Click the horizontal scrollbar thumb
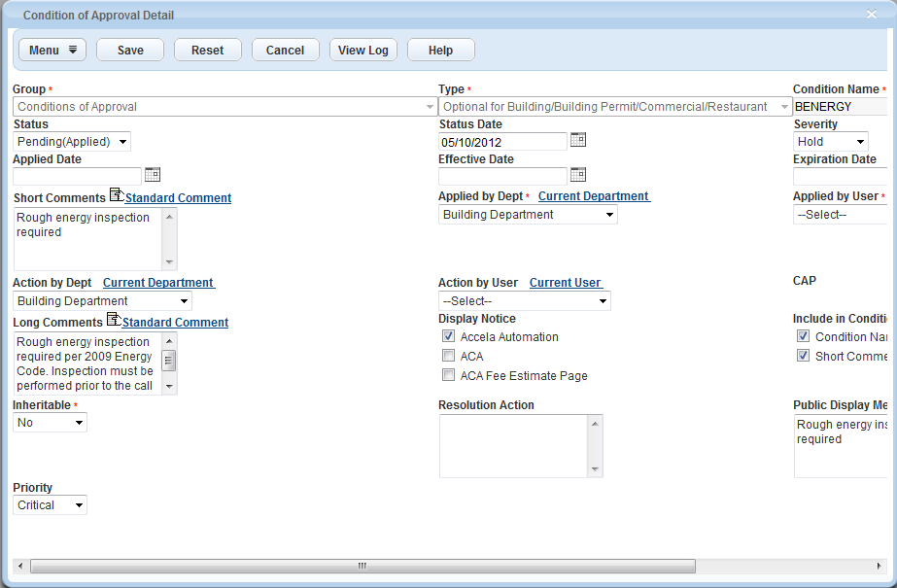897x588 pixels. tap(362, 566)
